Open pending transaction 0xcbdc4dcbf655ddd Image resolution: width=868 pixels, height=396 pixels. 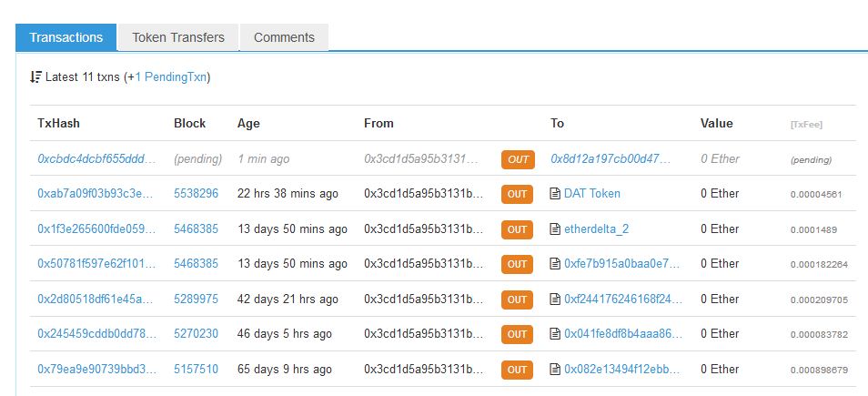[x=96, y=158]
